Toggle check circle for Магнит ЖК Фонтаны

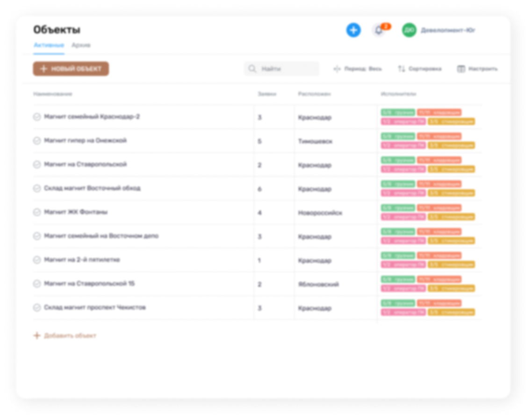37,212
